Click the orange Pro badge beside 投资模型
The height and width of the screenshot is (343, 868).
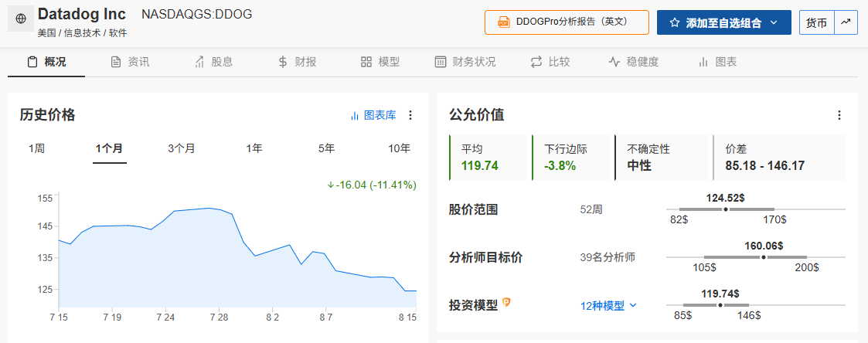(506, 302)
